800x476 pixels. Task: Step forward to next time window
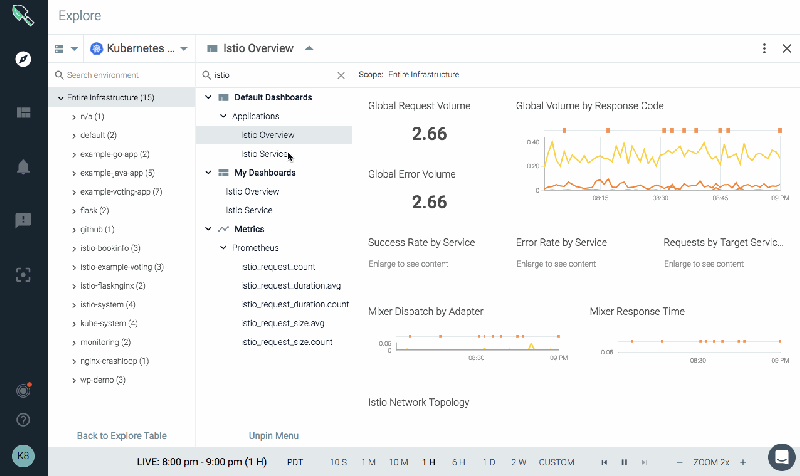coord(644,462)
